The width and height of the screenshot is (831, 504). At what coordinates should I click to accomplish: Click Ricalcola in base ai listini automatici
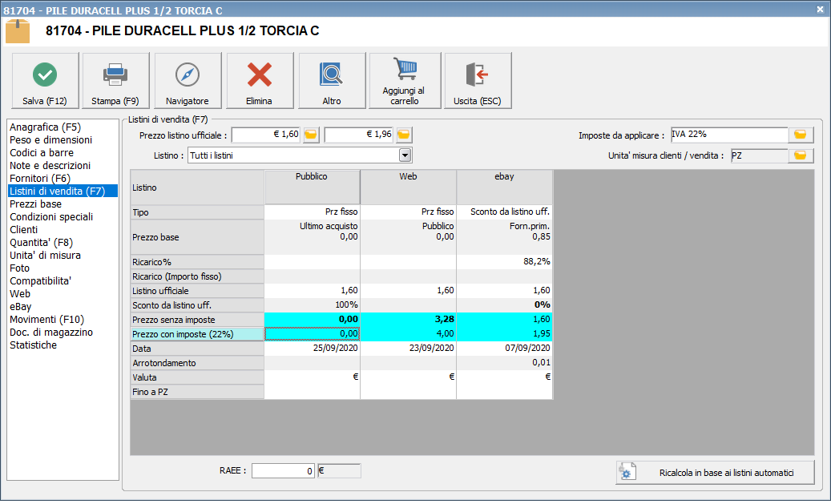coord(715,473)
